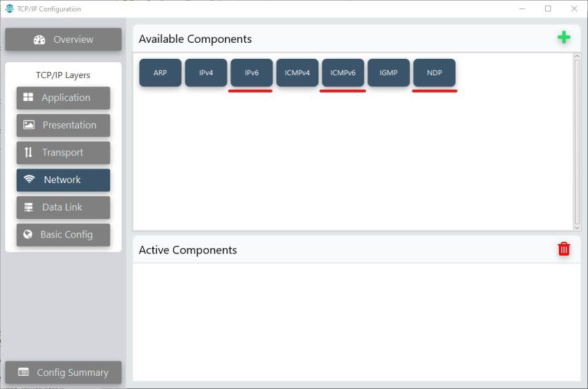Select the ICMPv6 component
This screenshot has height=389, width=588.
(343, 73)
